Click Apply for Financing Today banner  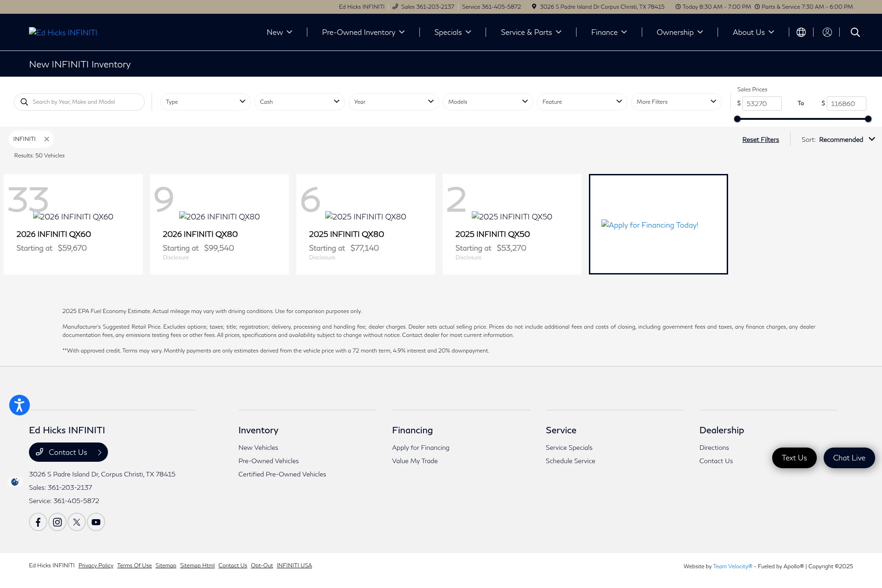point(658,224)
